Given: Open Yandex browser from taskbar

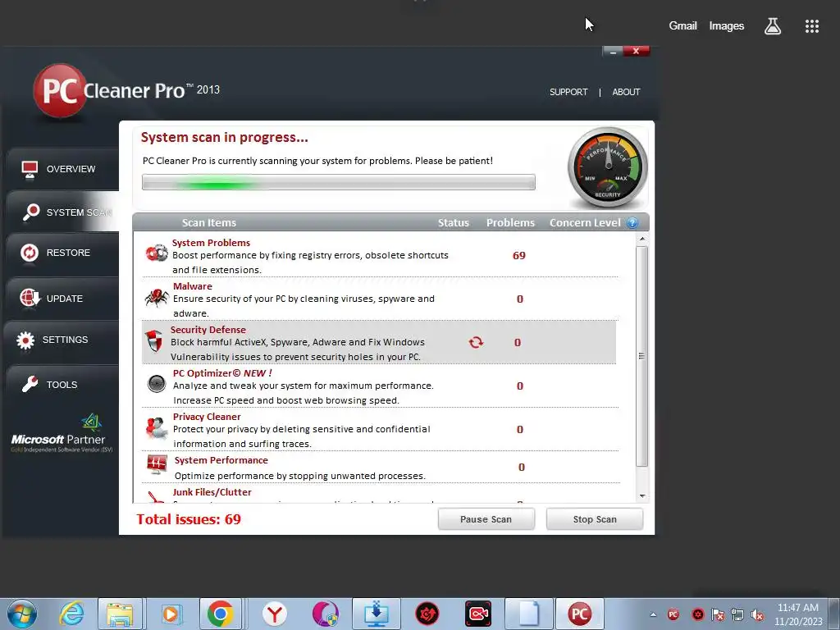Looking at the screenshot, I should [275, 614].
